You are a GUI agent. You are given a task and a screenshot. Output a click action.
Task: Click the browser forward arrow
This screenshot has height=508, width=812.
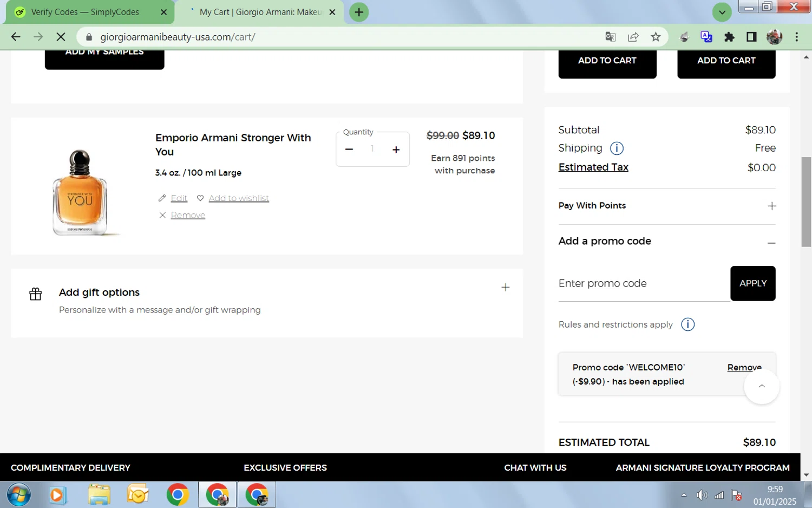tap(38, 37)
